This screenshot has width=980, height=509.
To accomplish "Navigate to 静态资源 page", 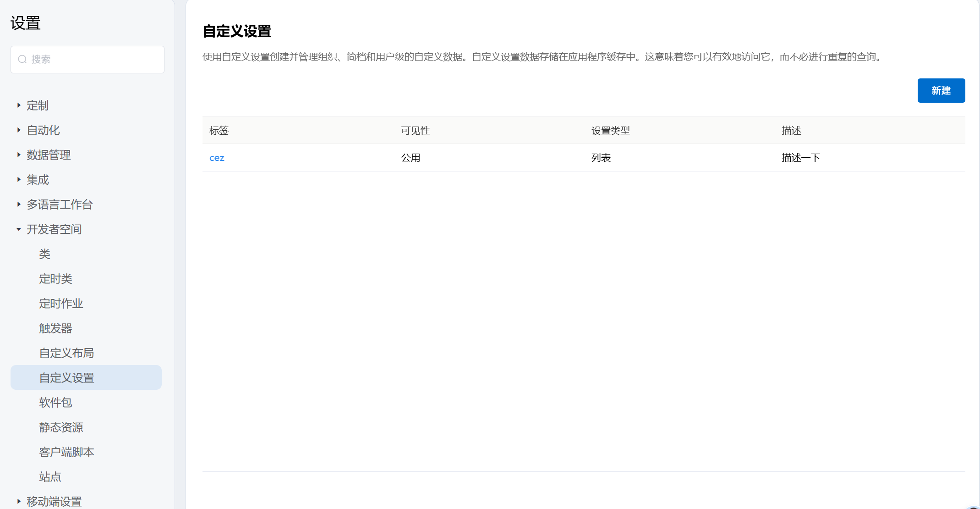I will (x=61, y=427).
